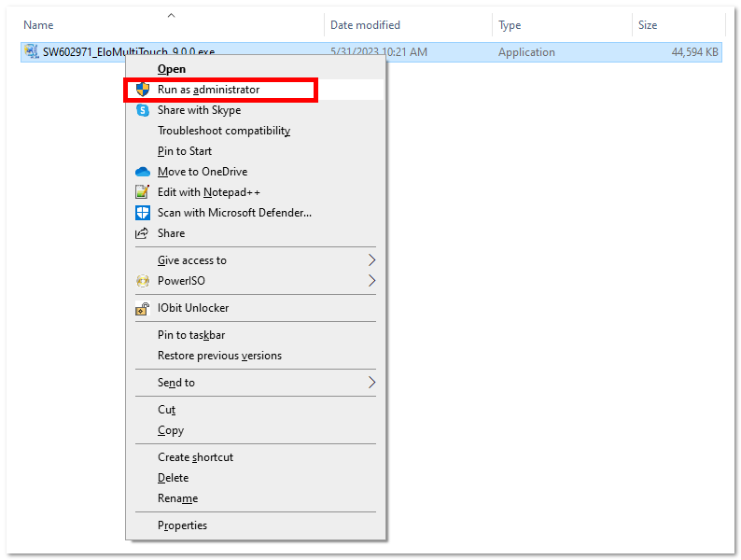Open Properties from the context menu
This screenshot has width=741, height=560.
255,525
